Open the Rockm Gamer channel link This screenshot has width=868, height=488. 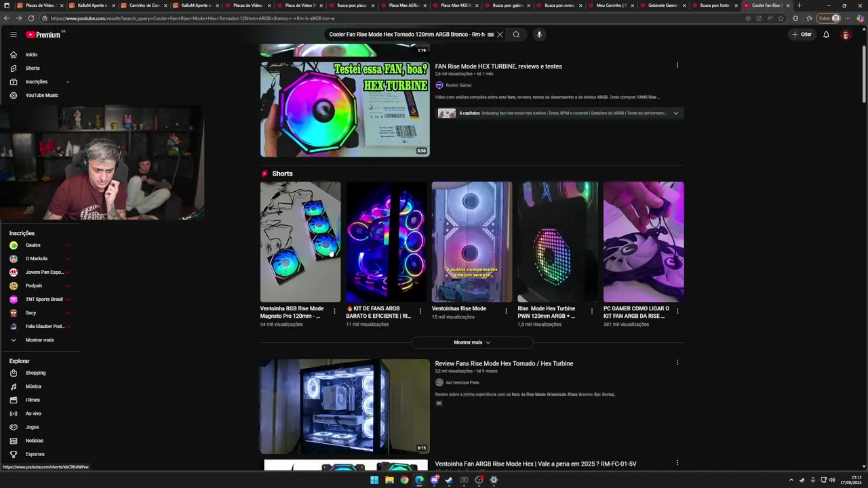[x=458, y=85]
